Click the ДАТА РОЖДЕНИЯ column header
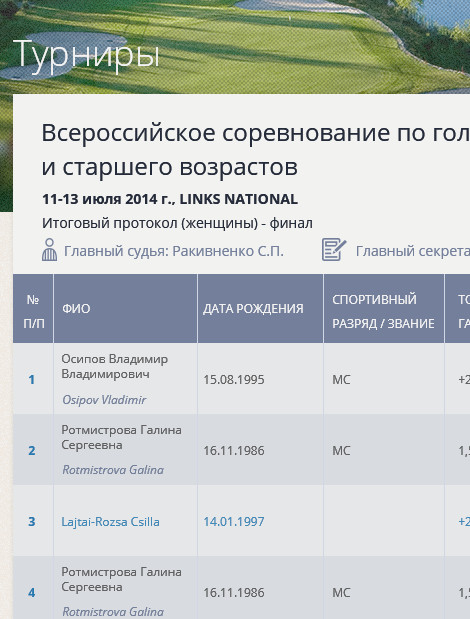The image size is (470, 619). tap(253, 308)
